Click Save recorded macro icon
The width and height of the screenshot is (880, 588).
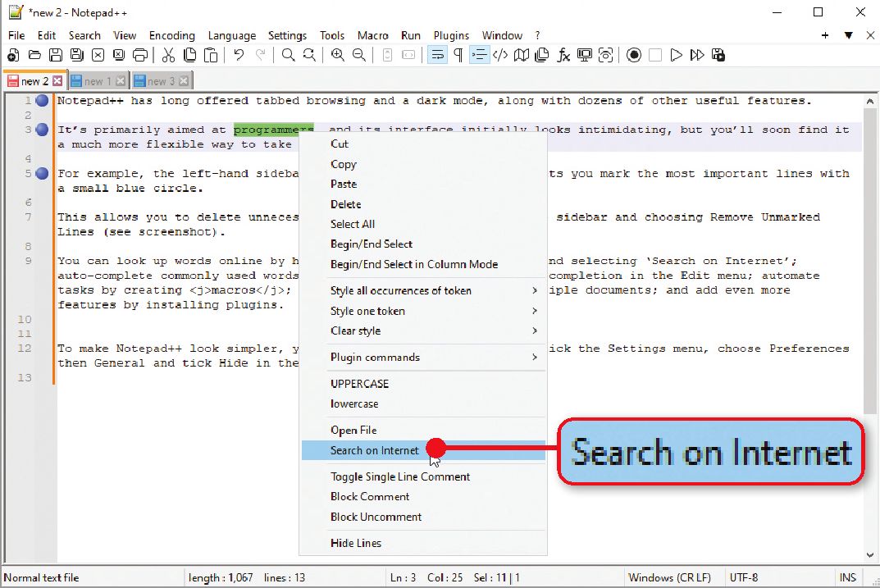pos(718,55)
